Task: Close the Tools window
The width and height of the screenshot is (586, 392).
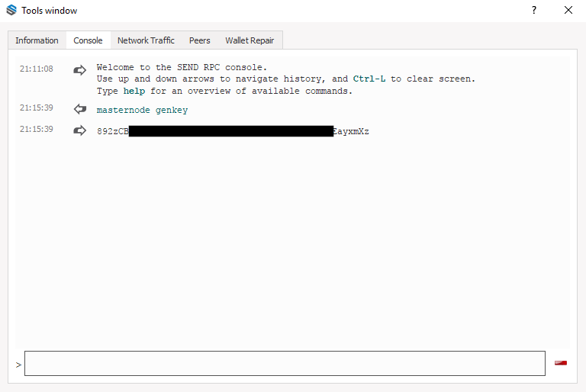Action: (568, 10)
